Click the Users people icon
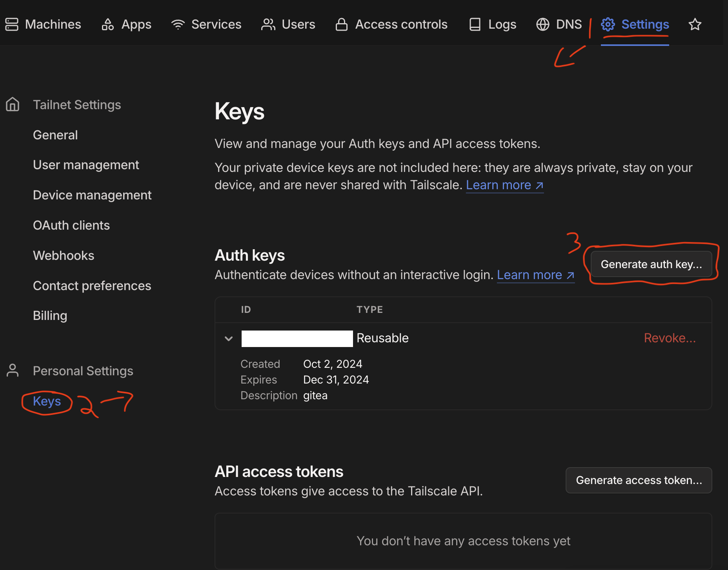Image resolution: width=728 pixels, height=570 pixels. click(x=268, y=24)
